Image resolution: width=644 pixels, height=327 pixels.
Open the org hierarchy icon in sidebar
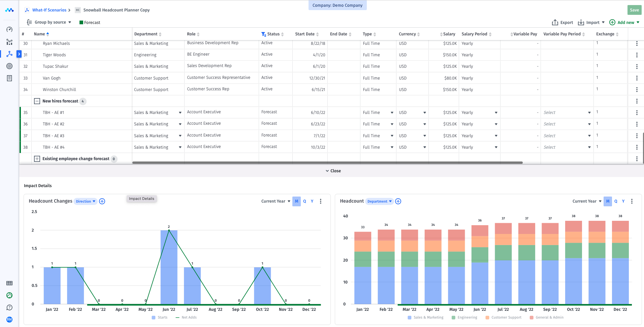coord(9,42)
